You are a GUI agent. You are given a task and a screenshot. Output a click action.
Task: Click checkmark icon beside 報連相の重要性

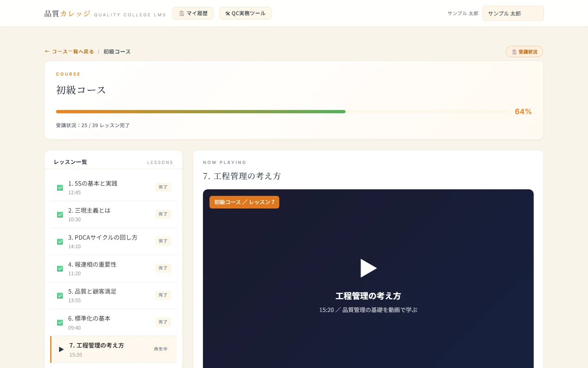tap(60, 269)
